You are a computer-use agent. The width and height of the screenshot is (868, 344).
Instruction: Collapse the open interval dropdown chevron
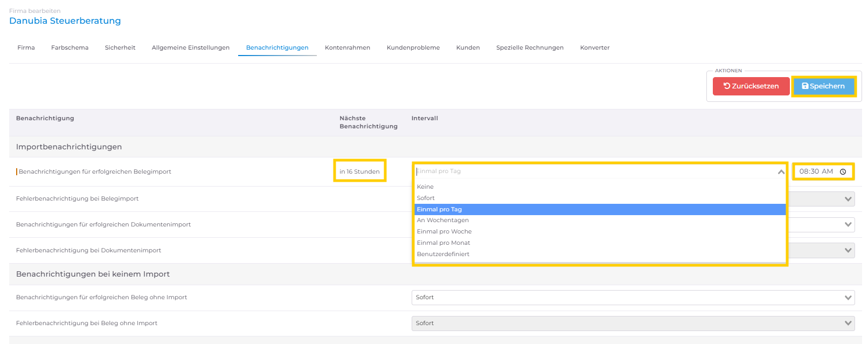pyautogui.click(x=781, y=171)
